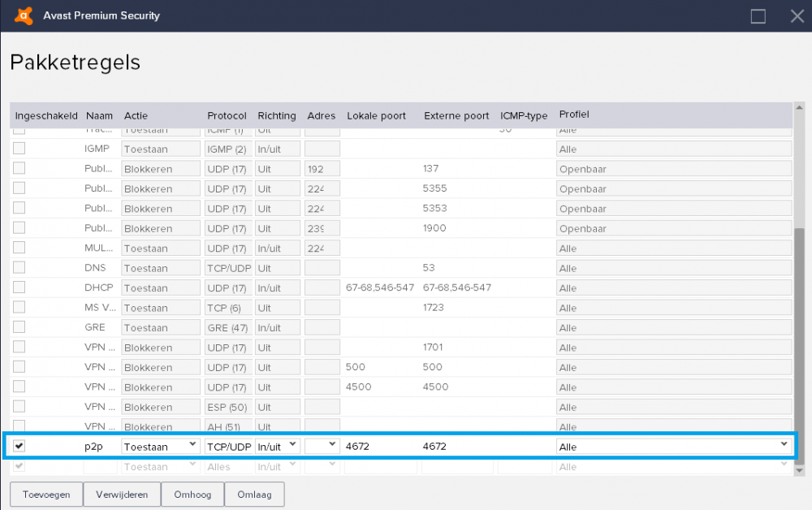Expand the p2p Protocol dropdown TCP/UDP
The width and height of the screenshot is (812, 510).
[228, 446]
